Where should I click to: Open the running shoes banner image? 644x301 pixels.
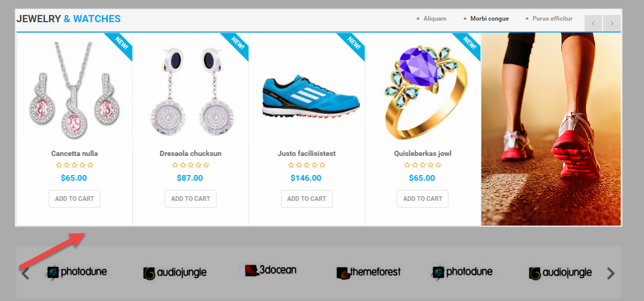click(551, 129)
